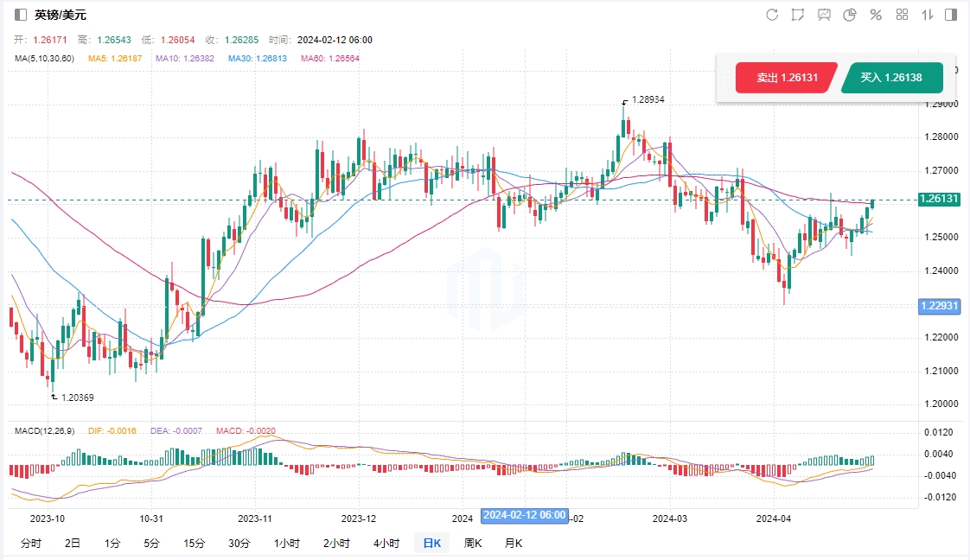Select the 月K monthly chart tab
The width and height of the screenshot is (970, 560).
tap(513, 544)
